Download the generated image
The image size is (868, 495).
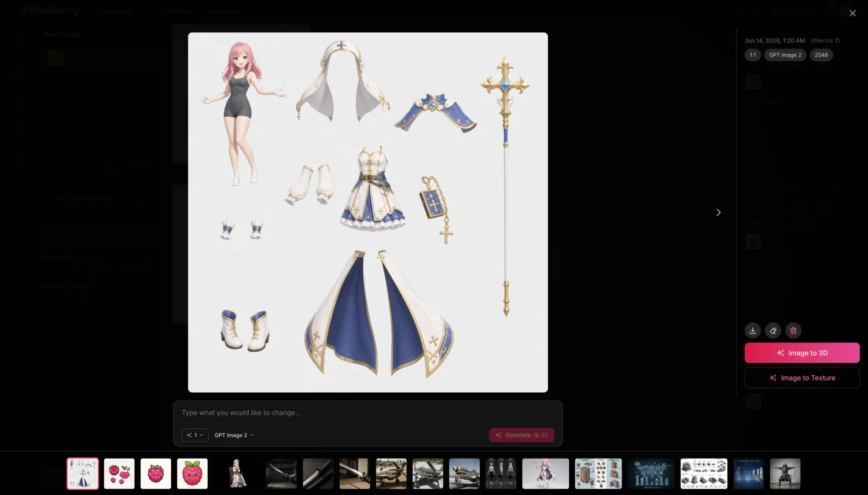[752, 331]
